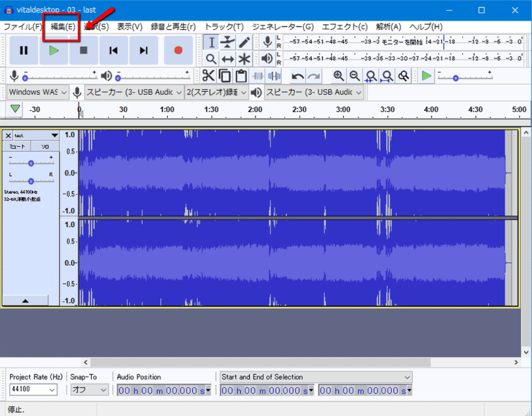Enable Solo on the test track
Image resolution: width=532 pixels, height=416 pixels.
click(45, 145)
